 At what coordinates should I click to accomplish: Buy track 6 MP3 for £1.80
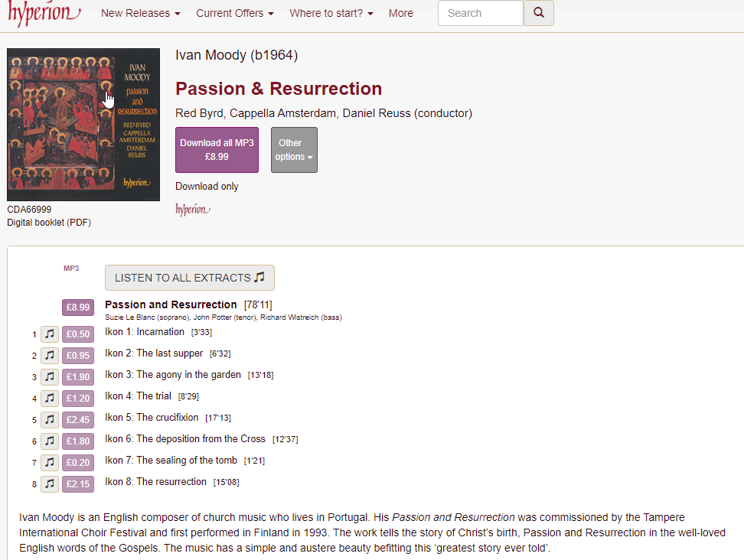(78, 441)
